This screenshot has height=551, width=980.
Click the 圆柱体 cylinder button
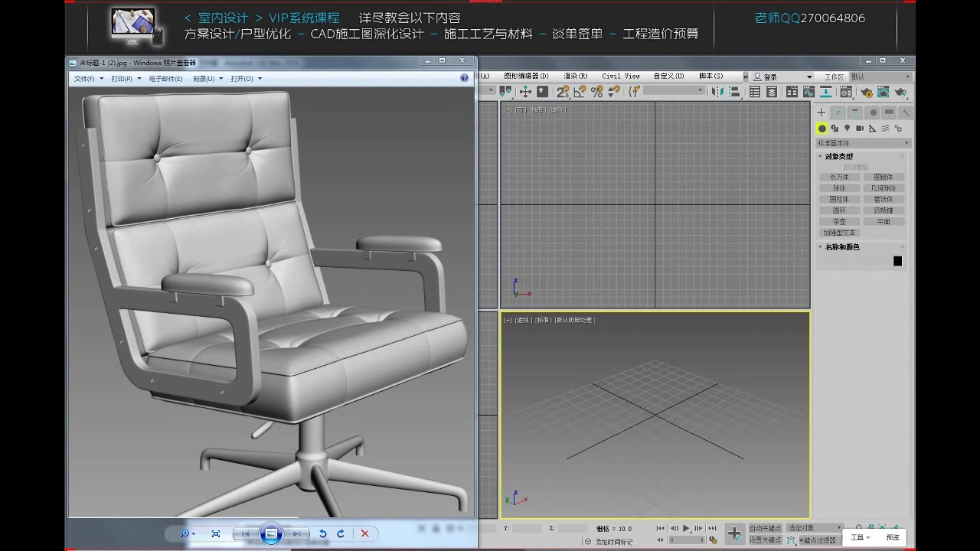(839, 199)
